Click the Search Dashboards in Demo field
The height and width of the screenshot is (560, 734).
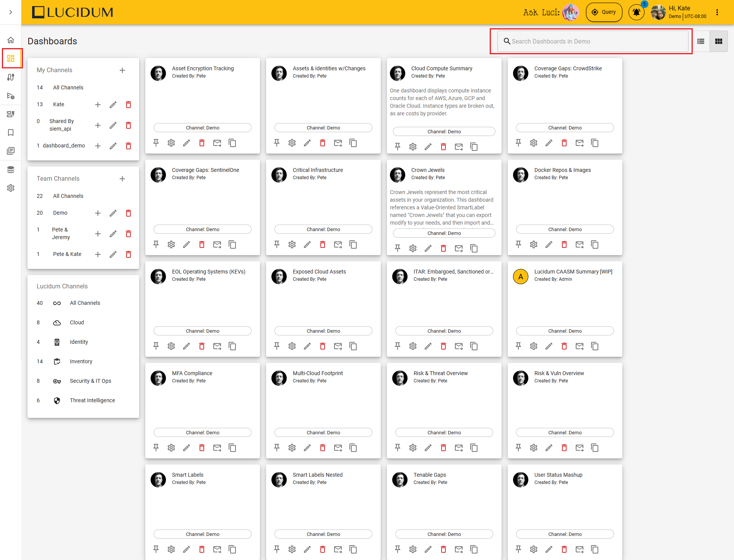[593, 41]
